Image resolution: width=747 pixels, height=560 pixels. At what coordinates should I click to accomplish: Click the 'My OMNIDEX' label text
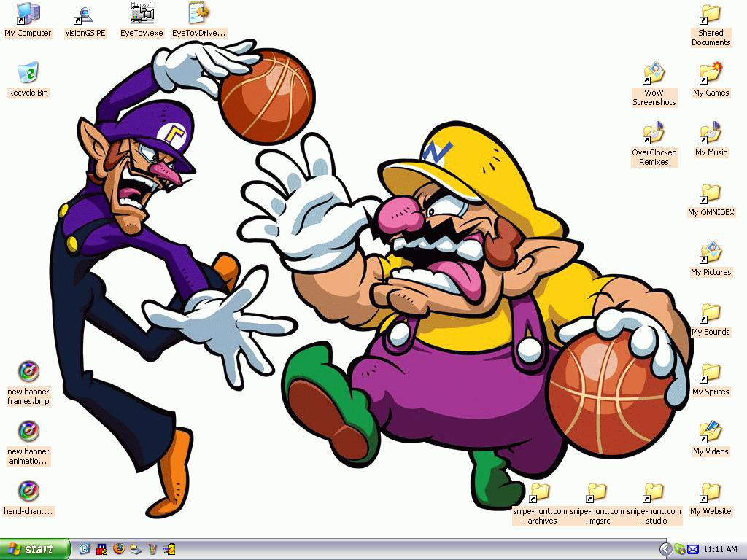[711, 212]
